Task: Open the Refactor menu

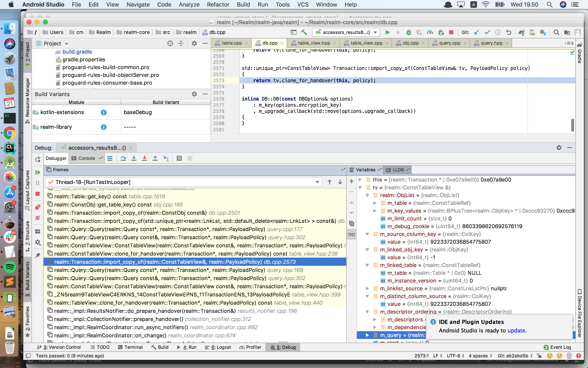Action: point(218,4)
